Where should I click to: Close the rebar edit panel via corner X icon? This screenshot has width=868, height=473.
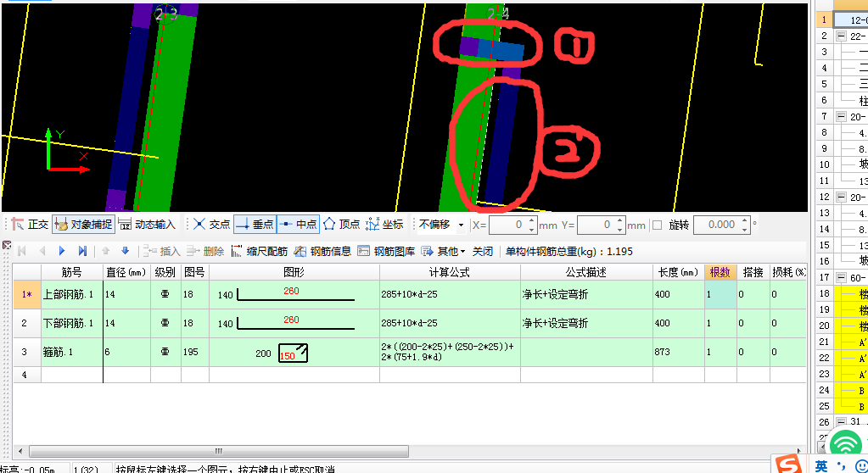pos(6,245)
